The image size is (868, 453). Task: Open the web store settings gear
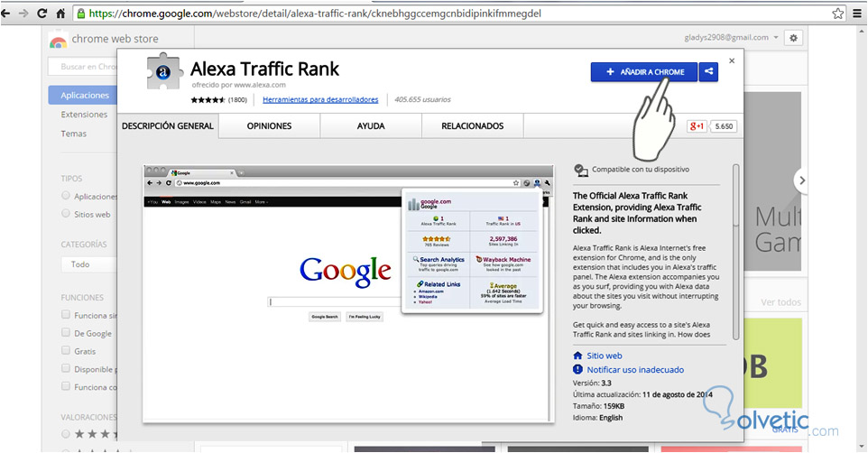793,38
